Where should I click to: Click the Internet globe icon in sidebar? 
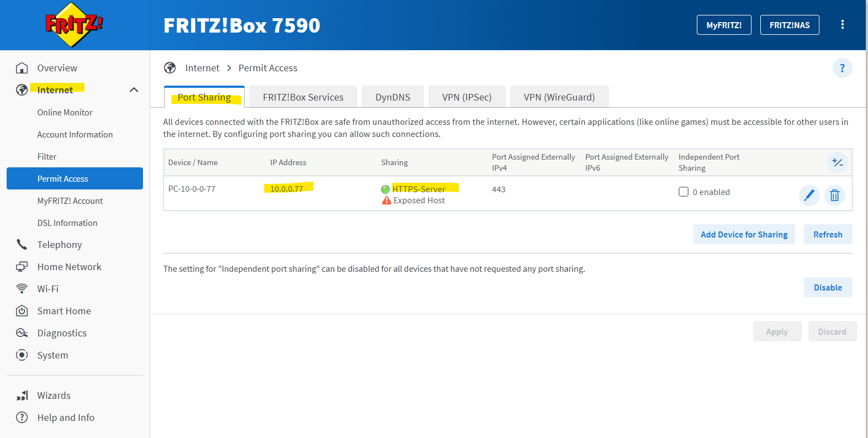click(22, 90)
